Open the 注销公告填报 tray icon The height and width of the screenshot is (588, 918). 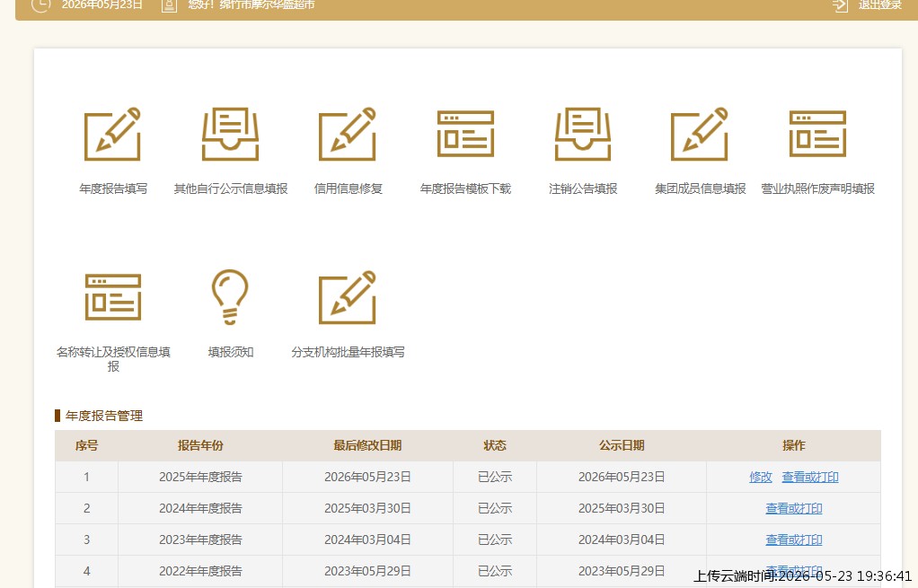point(583,134)
